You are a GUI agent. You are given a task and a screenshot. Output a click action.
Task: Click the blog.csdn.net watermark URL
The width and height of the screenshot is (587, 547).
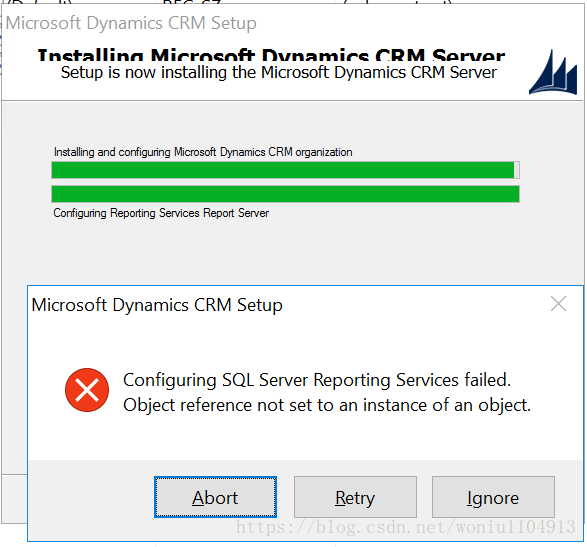405,527
